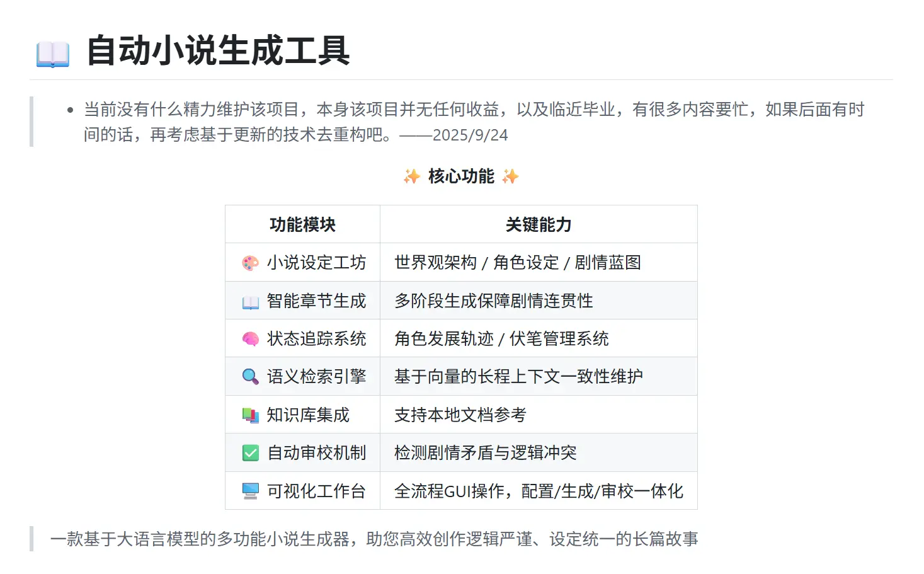Click the 世界观架构 / 角色设定 / 剧情蓝图 cell
The height and width of the screenshot is (574, 924).
tap(518, 263)
